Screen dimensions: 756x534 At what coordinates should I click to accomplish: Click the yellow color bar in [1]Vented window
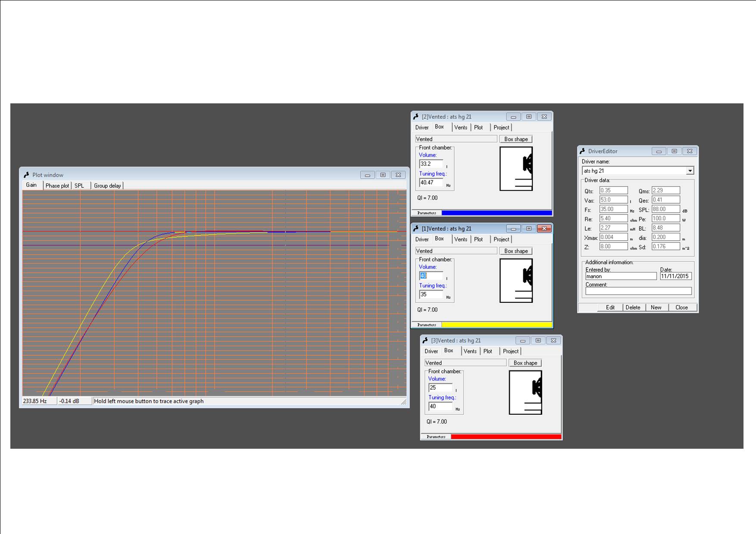click(x=497, y=325)
